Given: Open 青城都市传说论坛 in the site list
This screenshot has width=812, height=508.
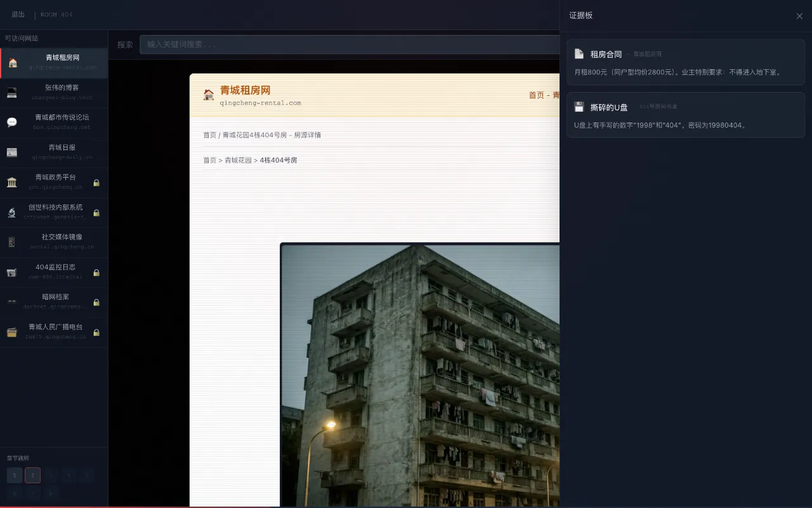Looking at the screenshot, I should (x=54, y=123).
